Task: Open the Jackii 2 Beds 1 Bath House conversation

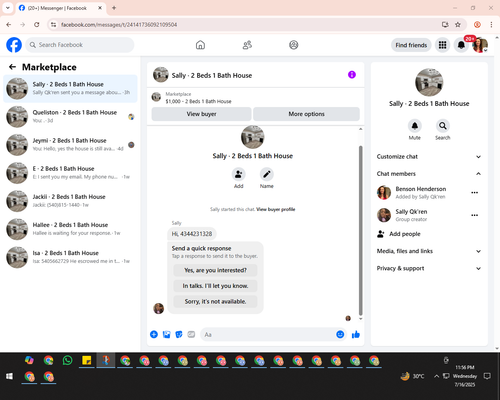Action: tap(70, 201)
